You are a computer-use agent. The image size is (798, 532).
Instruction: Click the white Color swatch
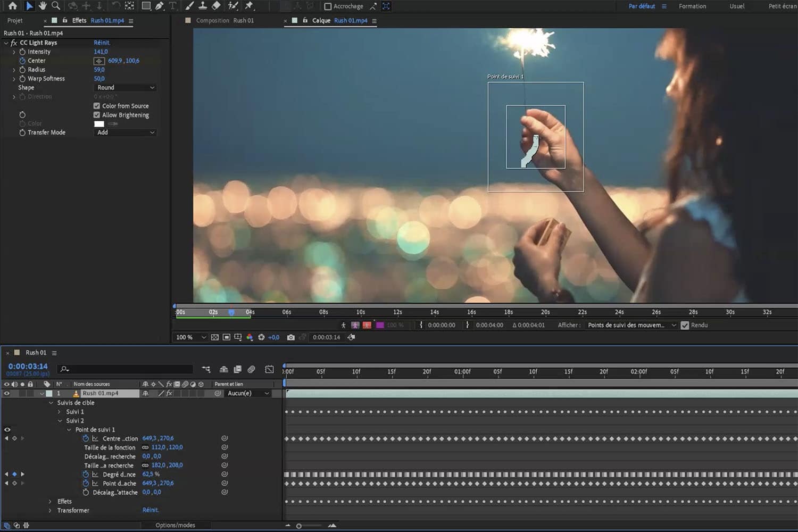pyautogui.click(x=99, y=124)
